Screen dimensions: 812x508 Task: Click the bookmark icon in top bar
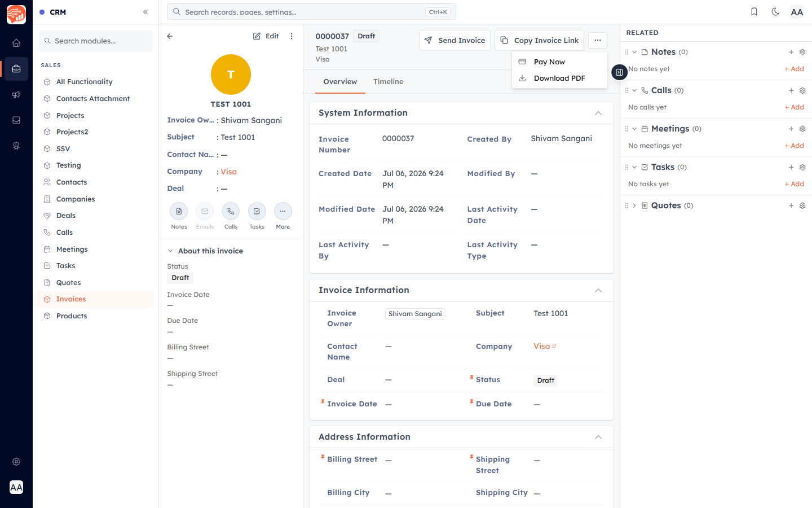click(x=754, y=12)
